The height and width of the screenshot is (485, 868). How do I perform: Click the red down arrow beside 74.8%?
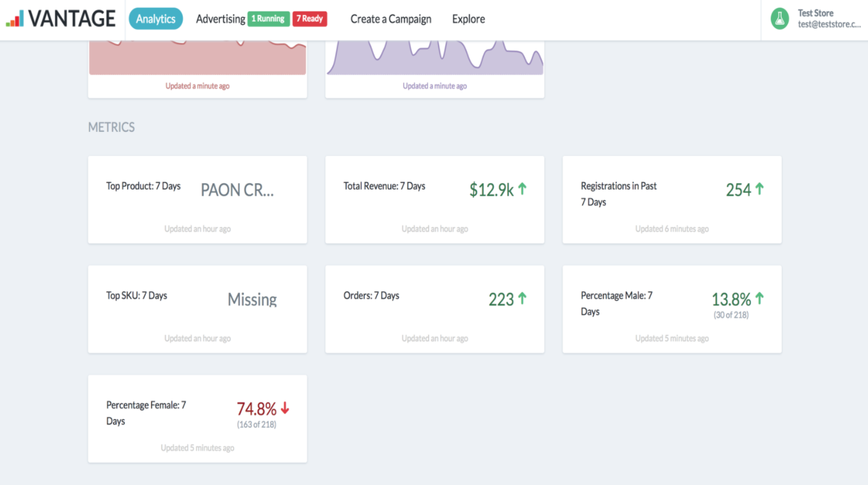point(285,408)
